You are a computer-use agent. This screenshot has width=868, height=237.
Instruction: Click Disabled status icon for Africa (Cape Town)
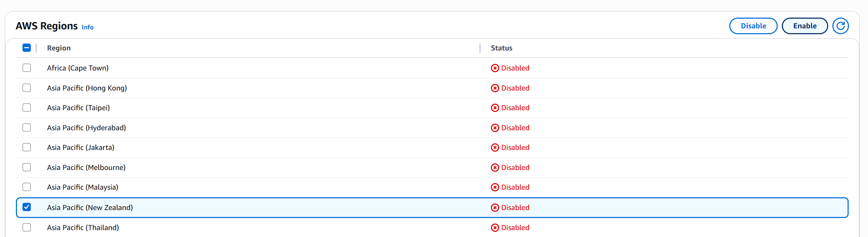[x=495, y=68]
